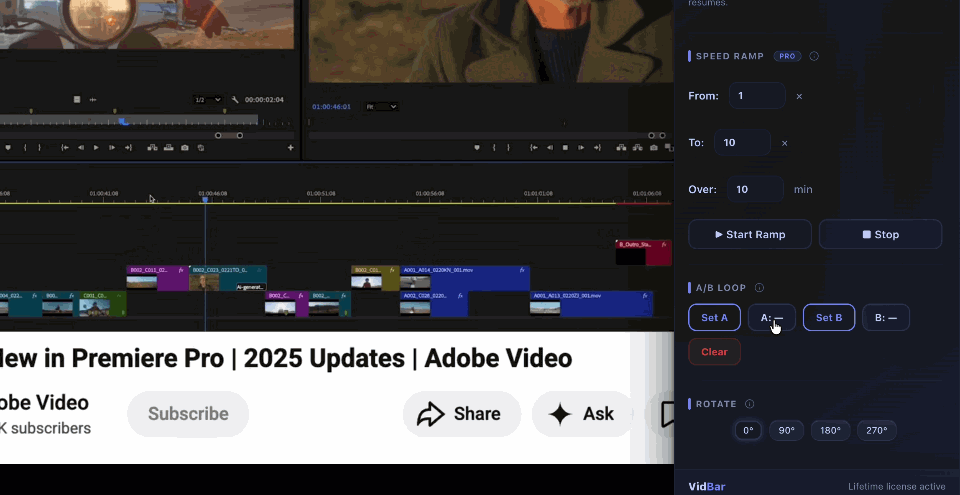Select 180° rotation

pyautogui.click(x=830, y=431)
